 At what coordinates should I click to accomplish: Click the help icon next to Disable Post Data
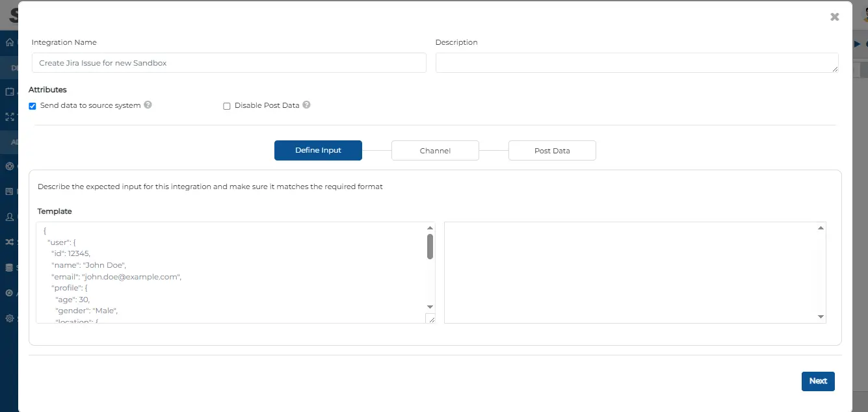coord(306,105)
